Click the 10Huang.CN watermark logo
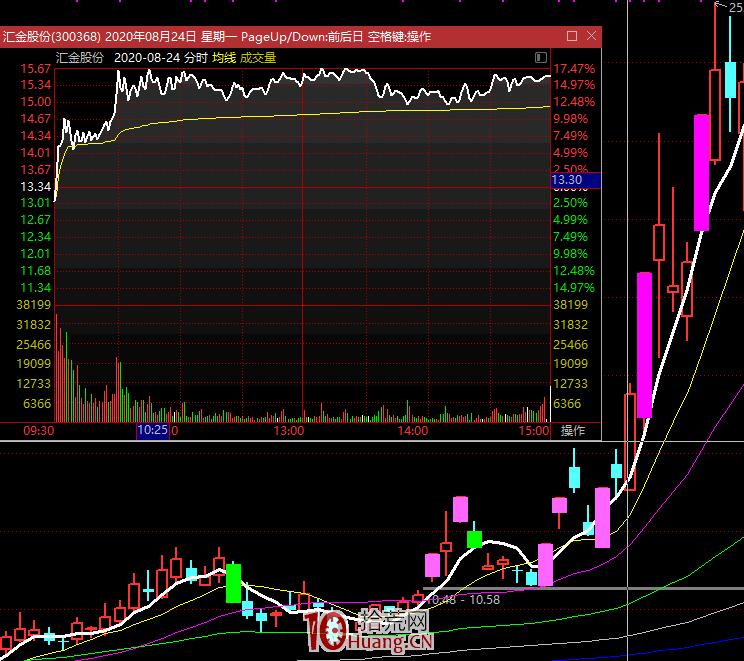 pyautogui.click(x=368, y=628)
